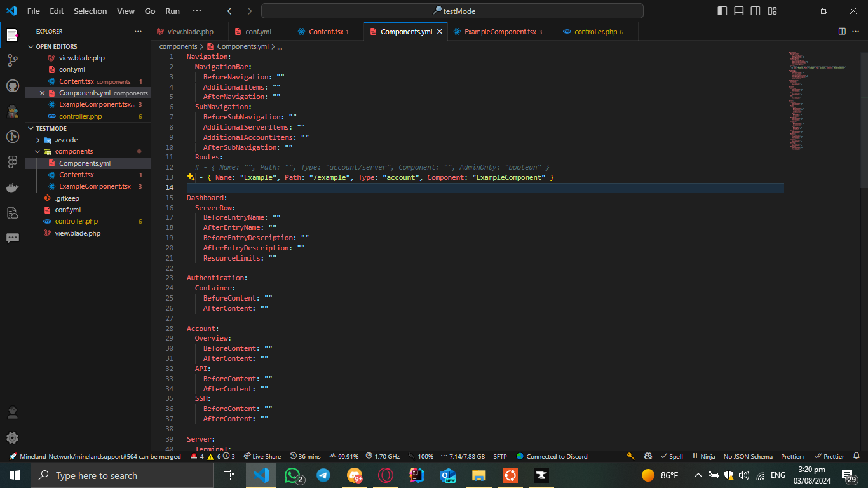Open notifications bell in status bar
Image resolution: width=868 pixels, height=488 pixels.
857,456
